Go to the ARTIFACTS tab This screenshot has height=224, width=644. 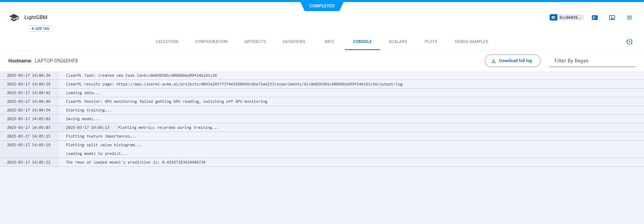(x=255, y=42)
